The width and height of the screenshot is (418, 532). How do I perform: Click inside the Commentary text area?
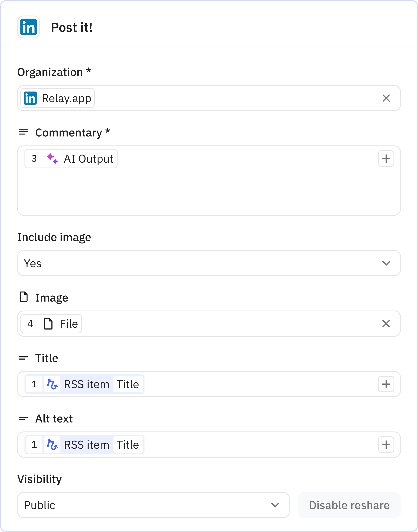click(x=209, y=193)
